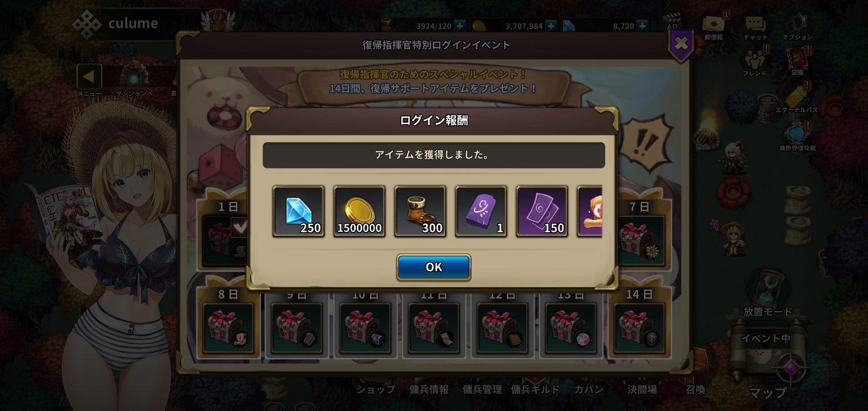Select the boots 300 reward icon

coord(420,211)
